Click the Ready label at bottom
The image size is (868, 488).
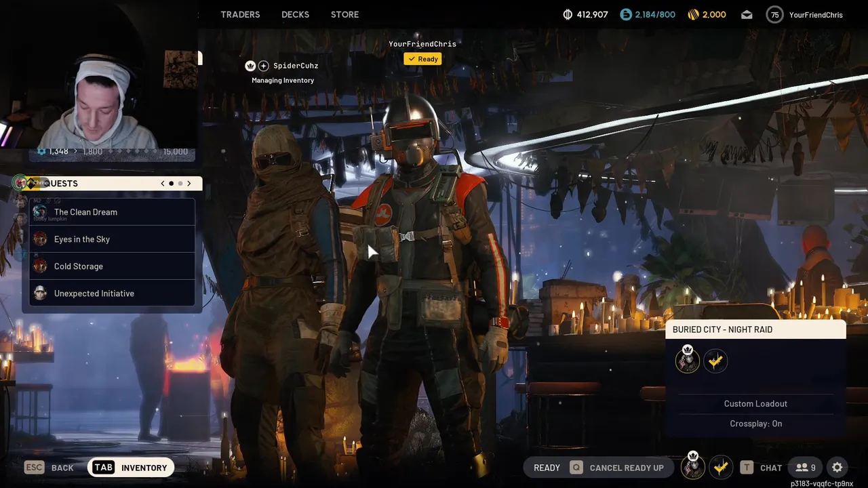[547, 468]
